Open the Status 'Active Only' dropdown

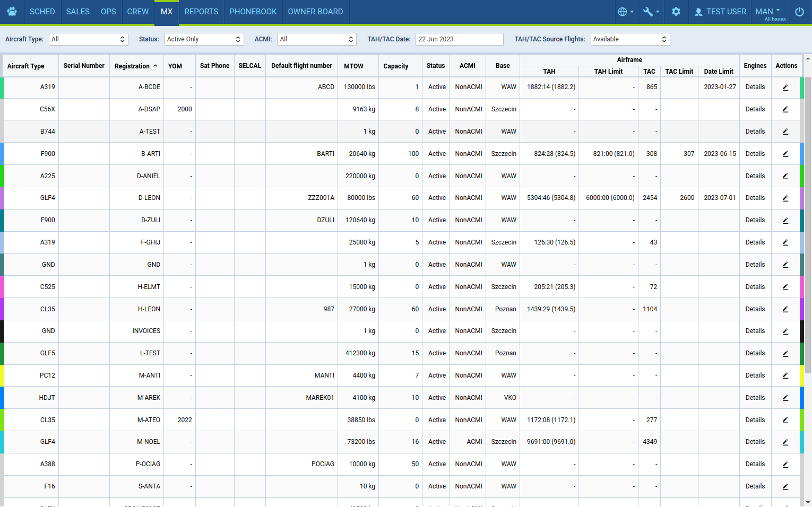pos(204,39)
